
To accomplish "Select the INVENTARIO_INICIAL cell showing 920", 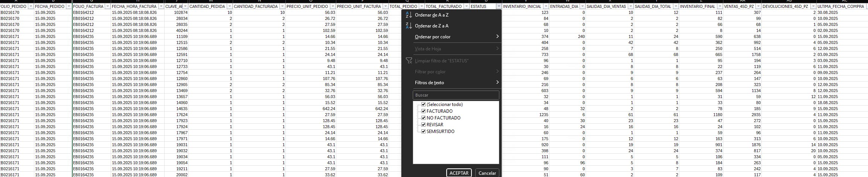I will pyautogui.click(x=526, y=145).
